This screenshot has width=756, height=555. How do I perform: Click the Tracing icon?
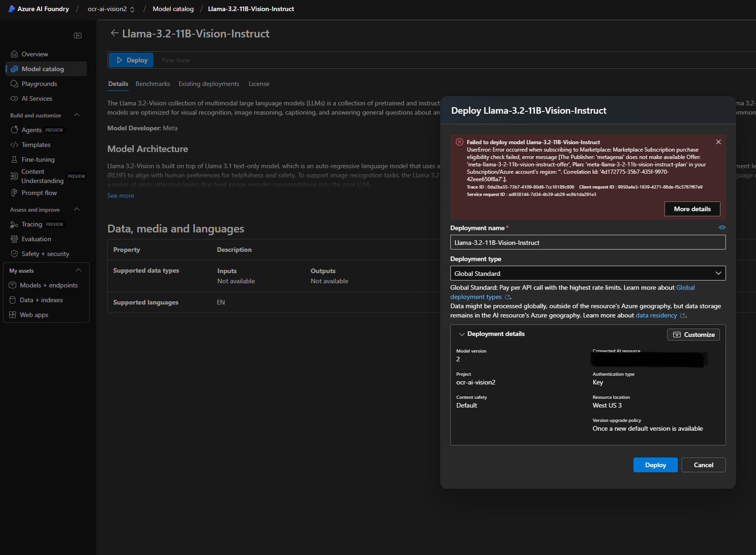pos(14,224)
